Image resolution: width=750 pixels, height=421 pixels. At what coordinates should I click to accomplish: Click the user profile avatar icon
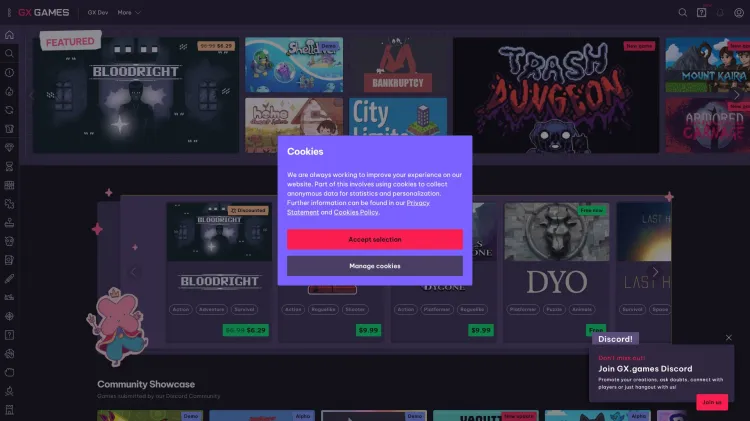tap(739, 13)
